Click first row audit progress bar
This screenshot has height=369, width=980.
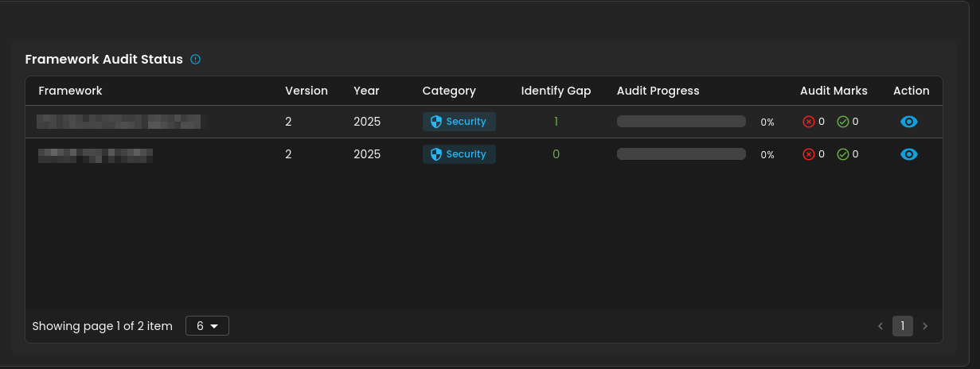(681, 122)
